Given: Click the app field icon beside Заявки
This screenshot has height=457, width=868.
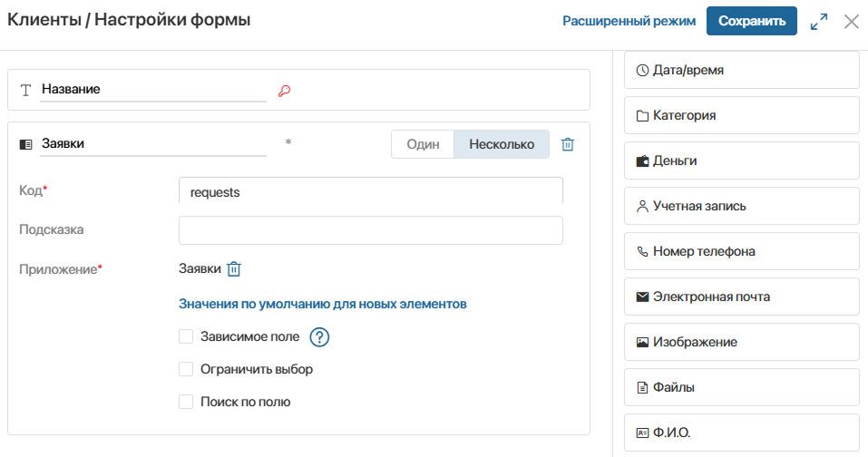Looking at the screenshot, I should click(x=25, y=144).
